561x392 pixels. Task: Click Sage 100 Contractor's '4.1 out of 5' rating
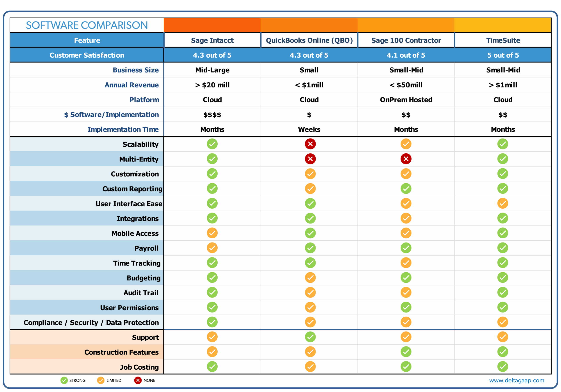tap(406, 55)
